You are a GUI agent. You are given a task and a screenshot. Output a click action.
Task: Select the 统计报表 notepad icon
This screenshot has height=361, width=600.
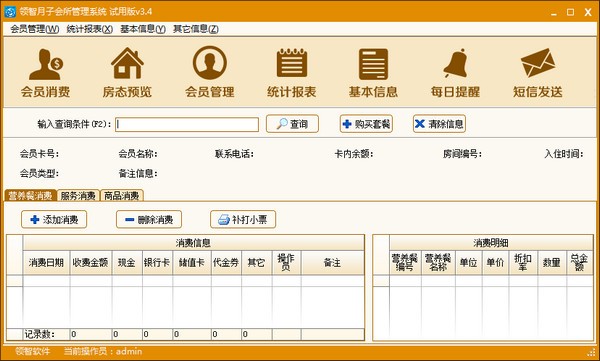[x=292, y=63]
